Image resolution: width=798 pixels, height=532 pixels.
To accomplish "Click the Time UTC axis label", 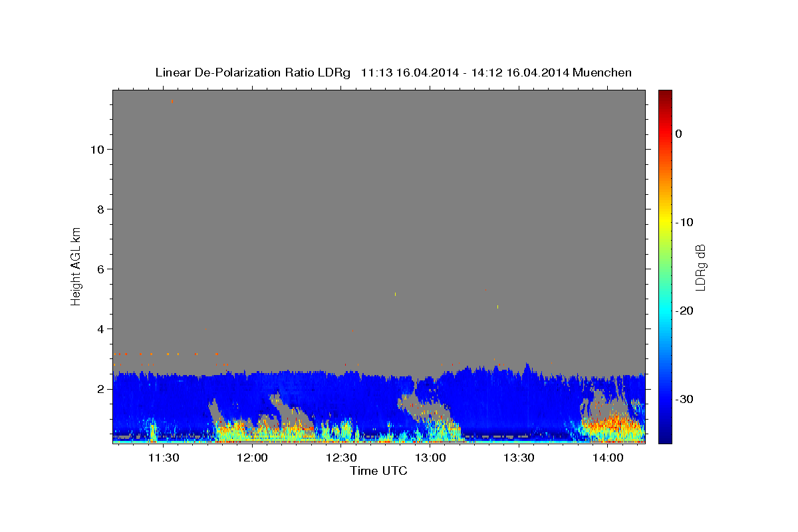I will tap(378, 471).
